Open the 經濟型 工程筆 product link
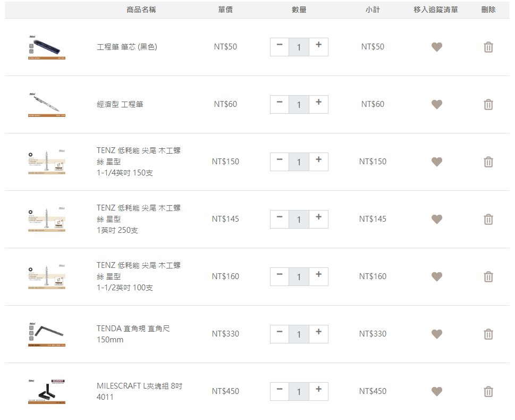 pos(120,105)
